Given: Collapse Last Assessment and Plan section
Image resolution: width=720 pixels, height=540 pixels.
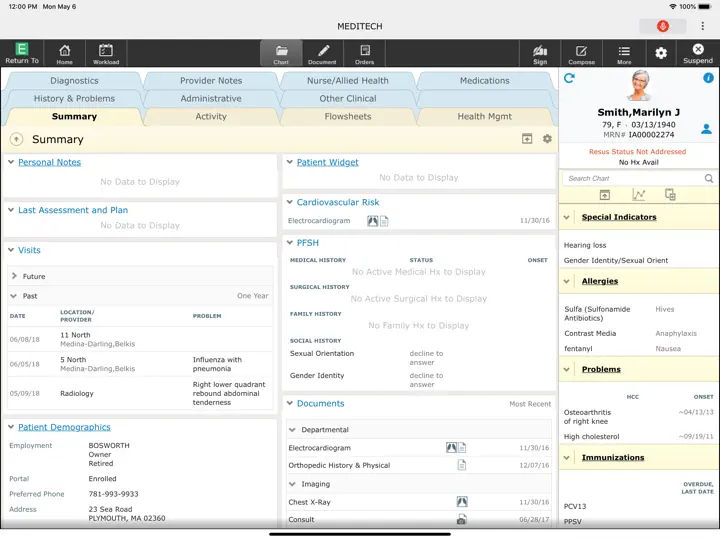Looking at the screenshot, I should [11, 210].
